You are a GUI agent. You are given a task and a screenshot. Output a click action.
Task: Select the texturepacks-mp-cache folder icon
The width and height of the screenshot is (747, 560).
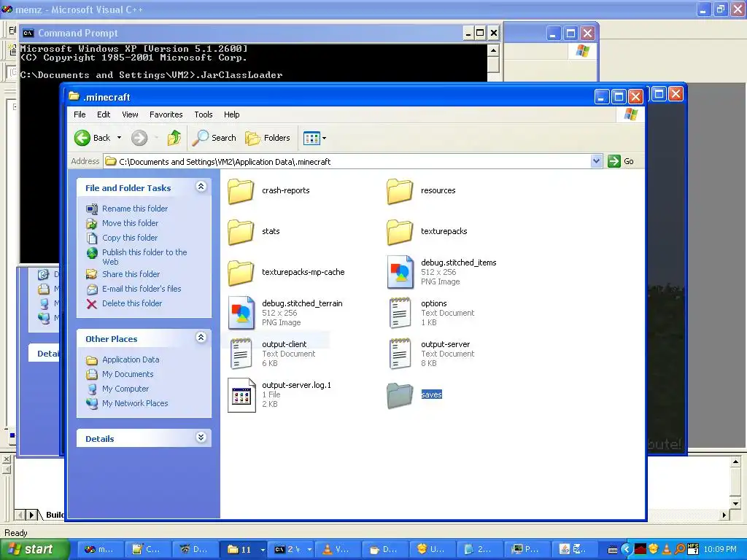(x=241, y=273)
